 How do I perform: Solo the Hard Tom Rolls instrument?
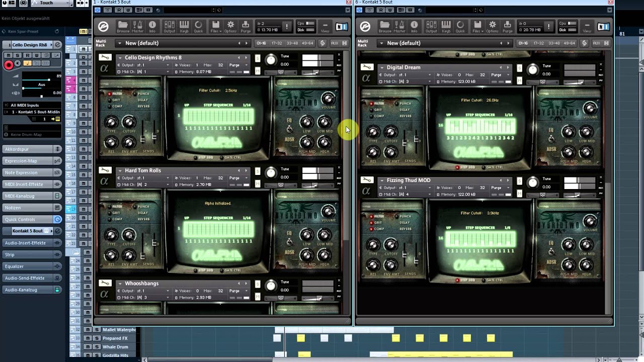[258, 171]
